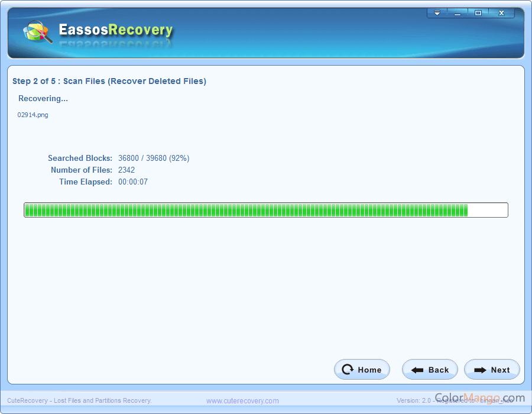Open the www.cuterecovery.com link
The width and height of the screenshot is (532, 414).
[242, 400]
